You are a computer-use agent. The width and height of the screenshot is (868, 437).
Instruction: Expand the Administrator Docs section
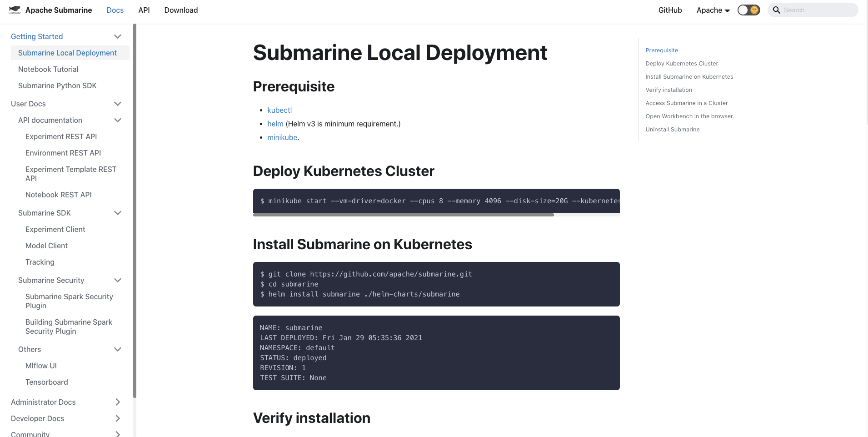pyautogui.click(x=118, y=402)
